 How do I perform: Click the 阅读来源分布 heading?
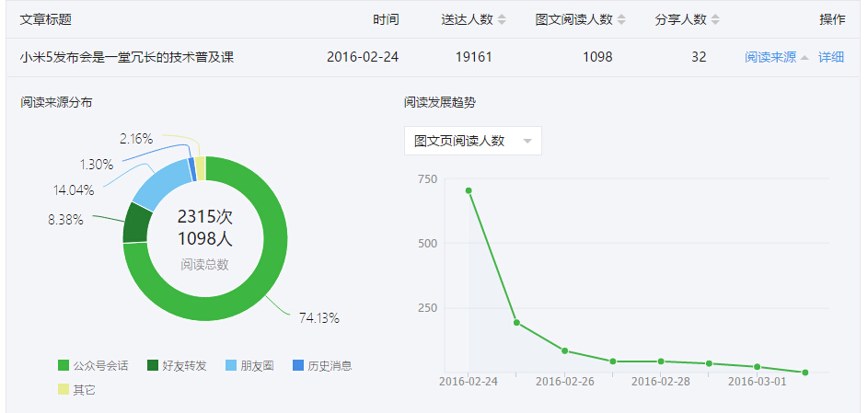tap(56, 102)
